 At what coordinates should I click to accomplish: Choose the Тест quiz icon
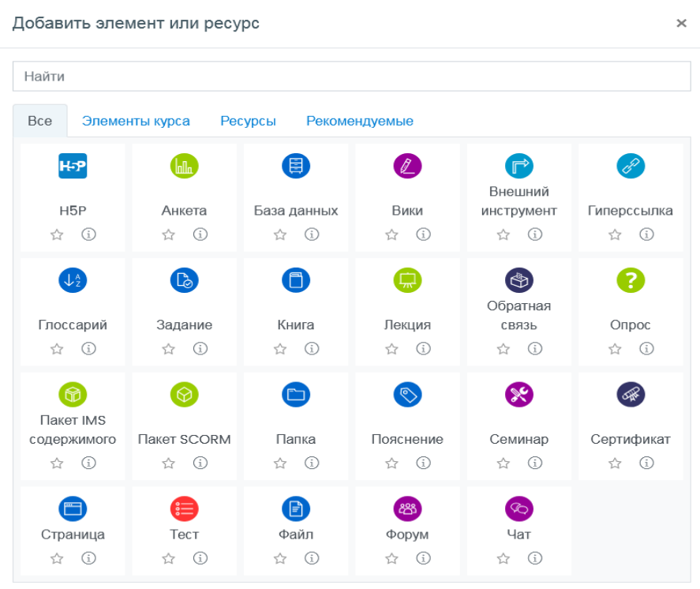click(184, 508)
